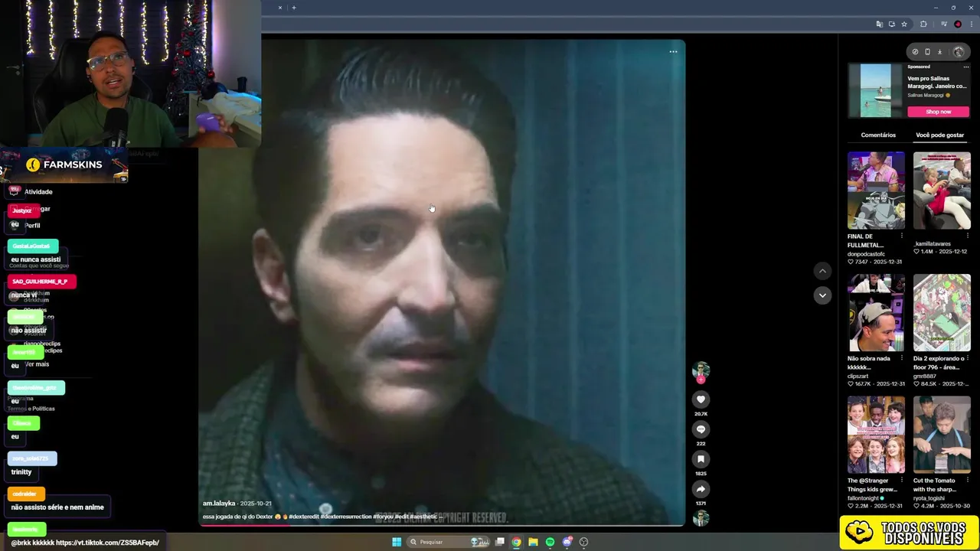Screen dimensions: 980x551
Task: Open the _kamillatavares video thumbnail
Action: pos(942,191)
